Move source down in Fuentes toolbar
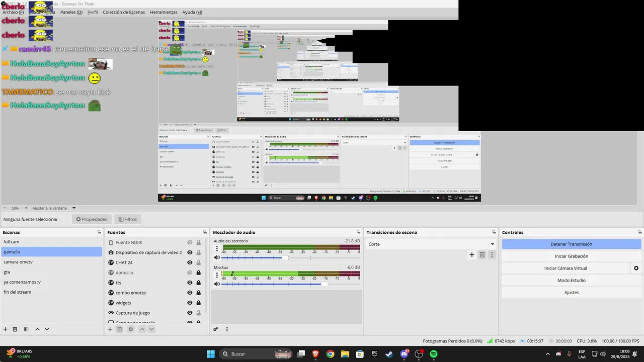This screenshot has width=644, height=362. point(151,329)
